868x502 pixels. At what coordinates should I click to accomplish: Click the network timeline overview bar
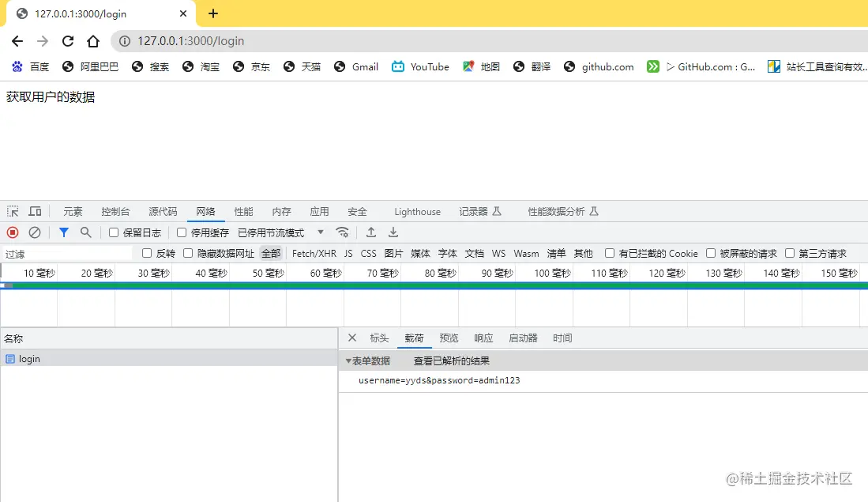434,285
